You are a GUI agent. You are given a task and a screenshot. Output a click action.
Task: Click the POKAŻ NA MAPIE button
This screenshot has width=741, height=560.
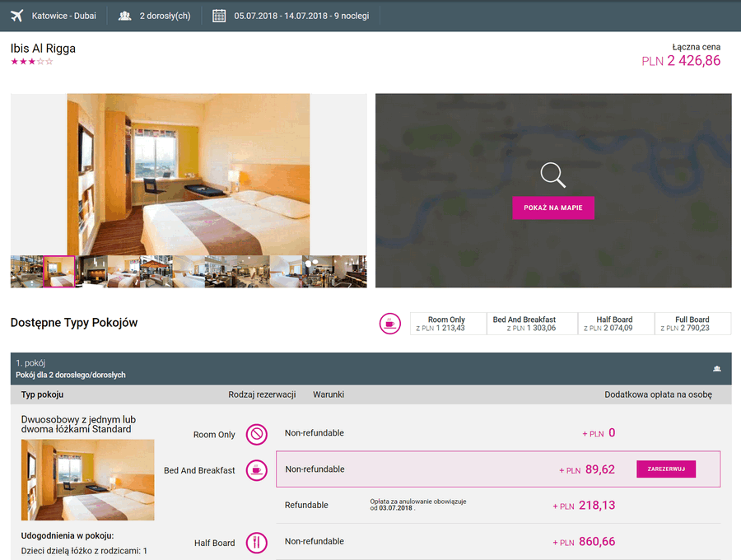pos(553,208)
